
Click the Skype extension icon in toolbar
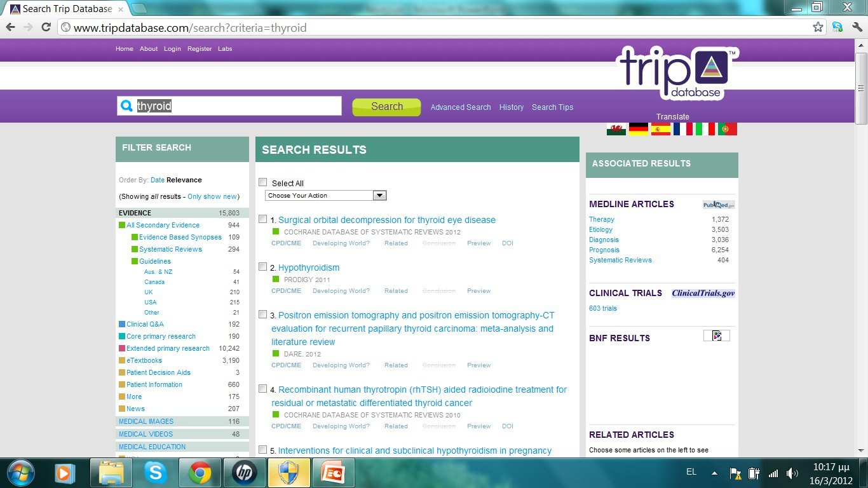(837, 27)
